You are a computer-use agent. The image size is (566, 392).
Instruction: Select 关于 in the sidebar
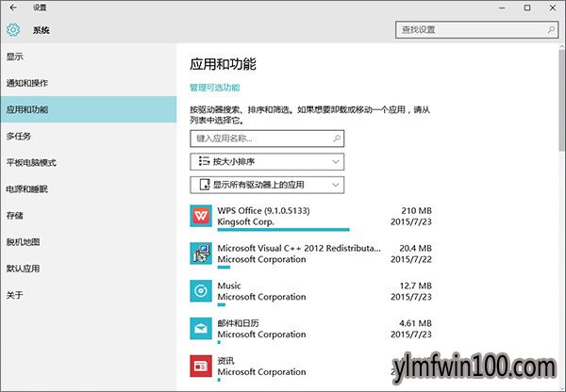(89, 295)
